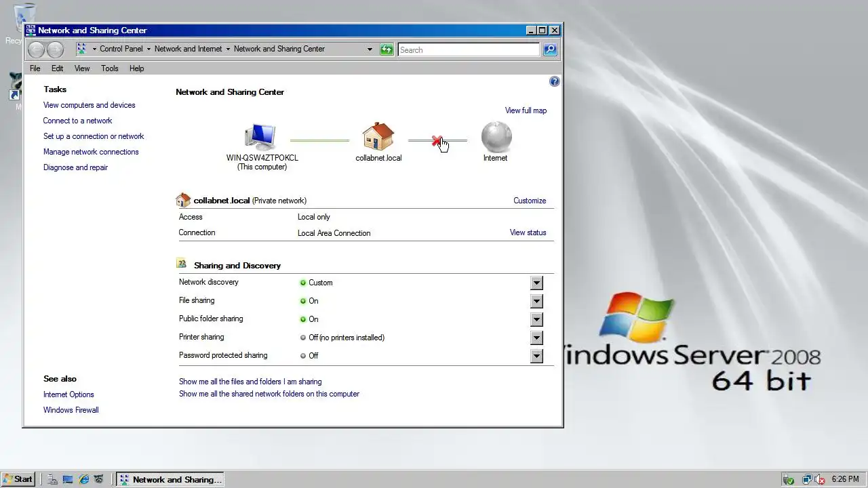
Task: Open the Edit menu
Action: 58,68
